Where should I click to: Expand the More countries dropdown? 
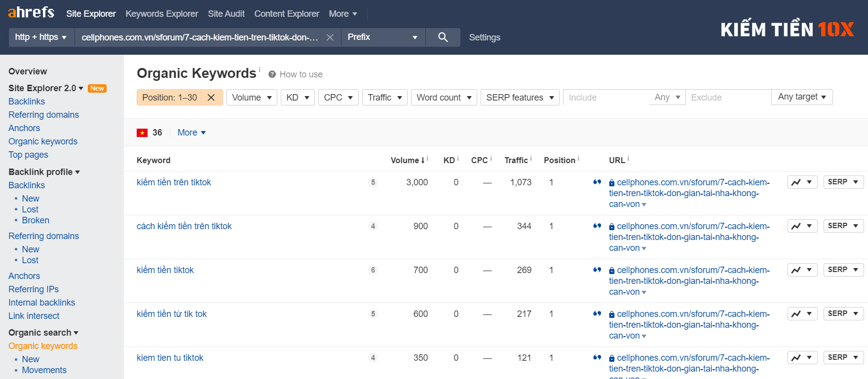point(191,133)
